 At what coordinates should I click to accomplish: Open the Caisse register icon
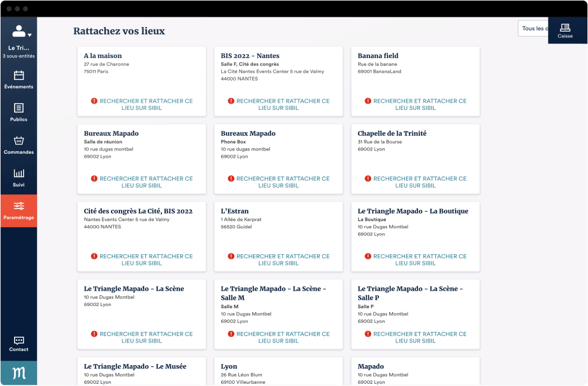[x=565, y=28]
